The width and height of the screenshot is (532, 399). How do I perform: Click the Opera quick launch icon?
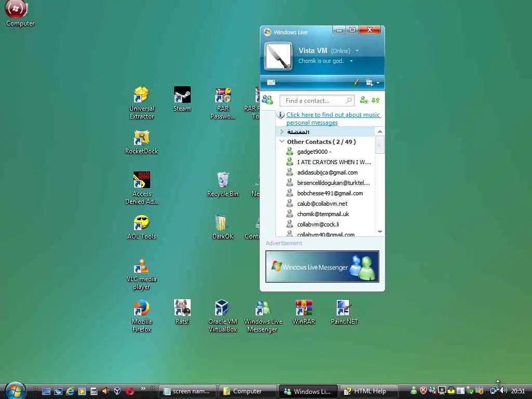[130, 391]
